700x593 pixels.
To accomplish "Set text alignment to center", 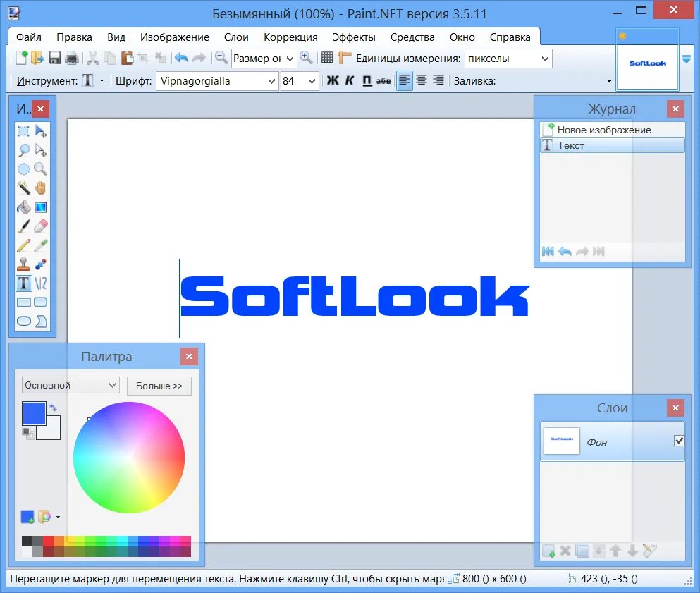I will (421, 80).
